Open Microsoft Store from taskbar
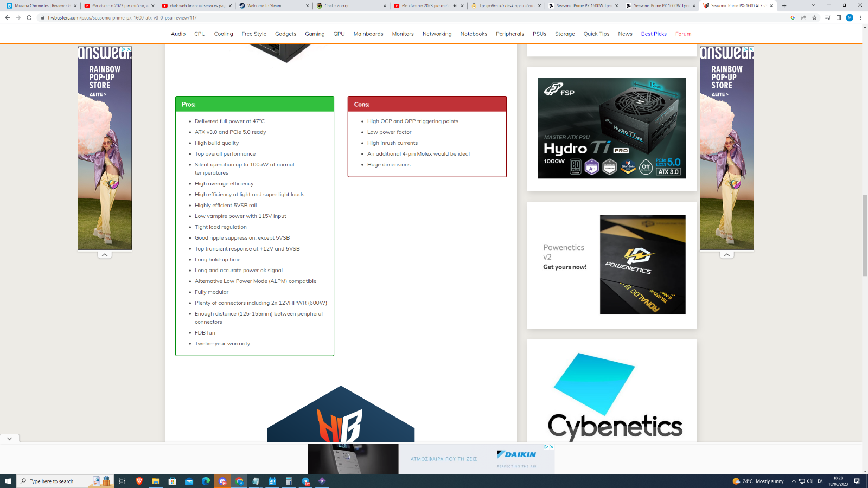This screenshot has height=488, width=868. [173, 481]
